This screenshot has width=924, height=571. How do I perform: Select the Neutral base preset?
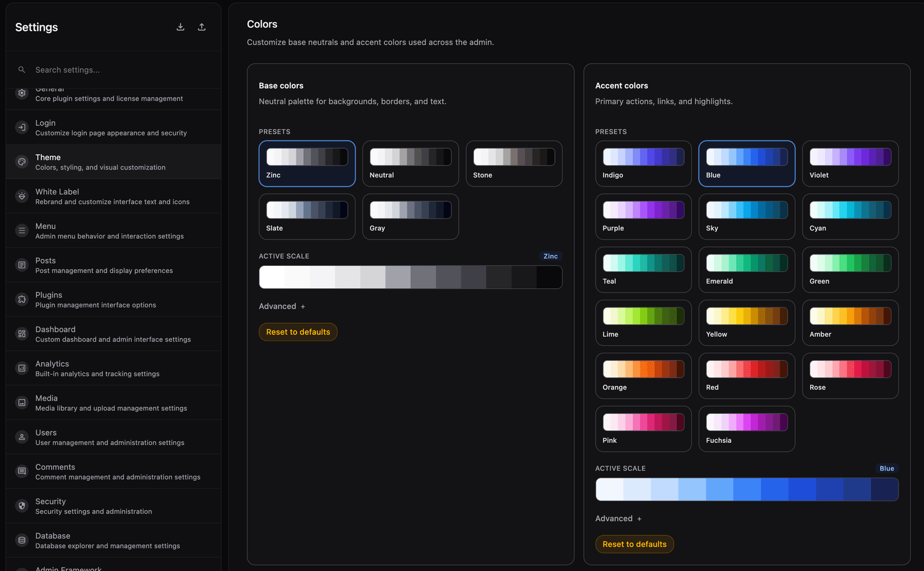(x=410, y=164)
